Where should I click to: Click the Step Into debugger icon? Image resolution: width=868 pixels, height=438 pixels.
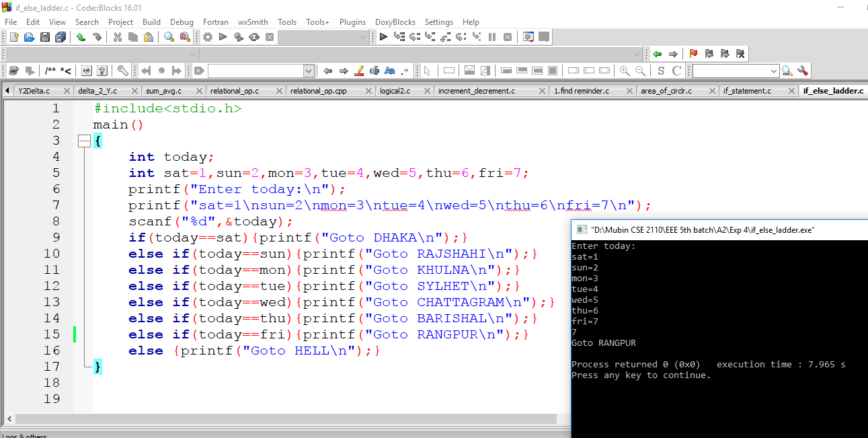pos(429,37)
